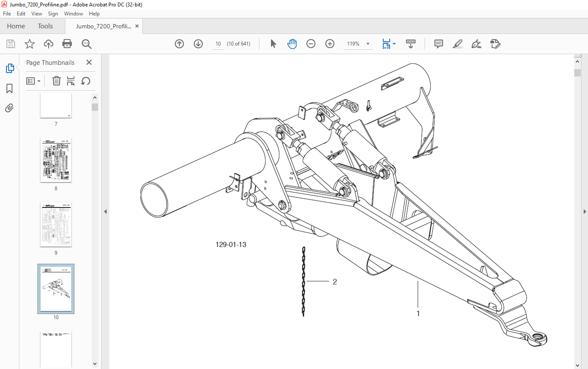This screenshot has width=588, height=369.
Task: Switch to the Home tab
Action: [16, 26]
